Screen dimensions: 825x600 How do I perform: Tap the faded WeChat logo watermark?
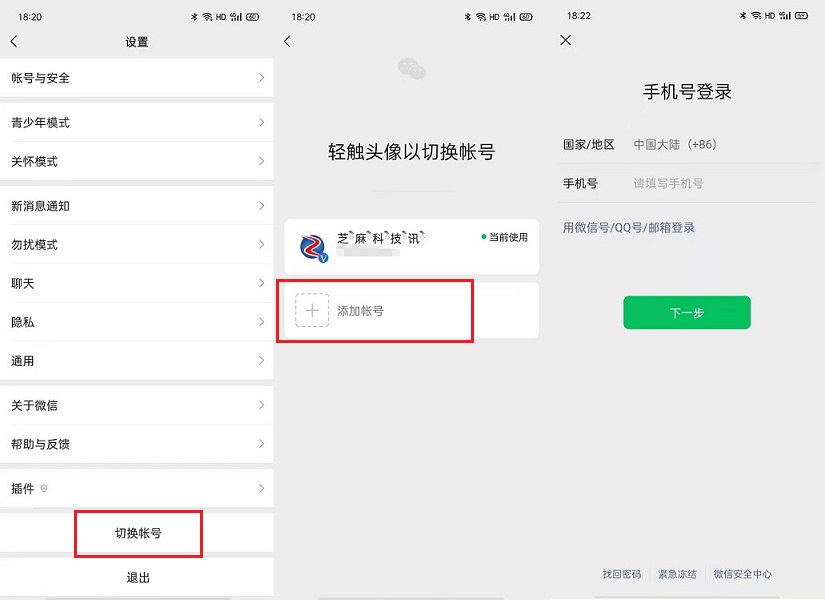pos(412,70)
